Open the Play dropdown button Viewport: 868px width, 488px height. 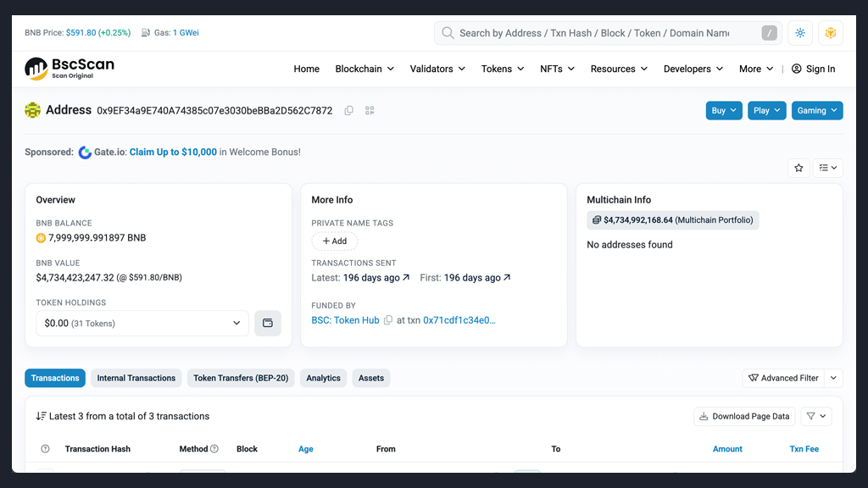coord(766,111)
